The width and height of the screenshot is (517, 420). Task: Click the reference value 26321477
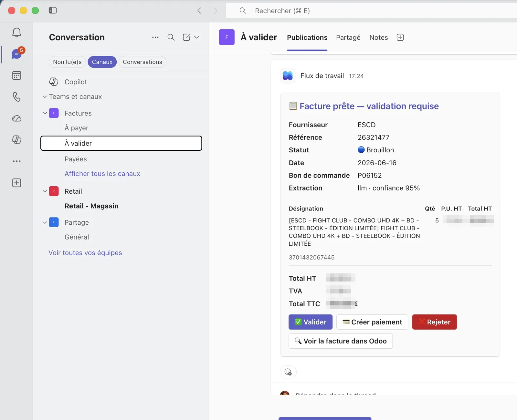coord(374,137)
